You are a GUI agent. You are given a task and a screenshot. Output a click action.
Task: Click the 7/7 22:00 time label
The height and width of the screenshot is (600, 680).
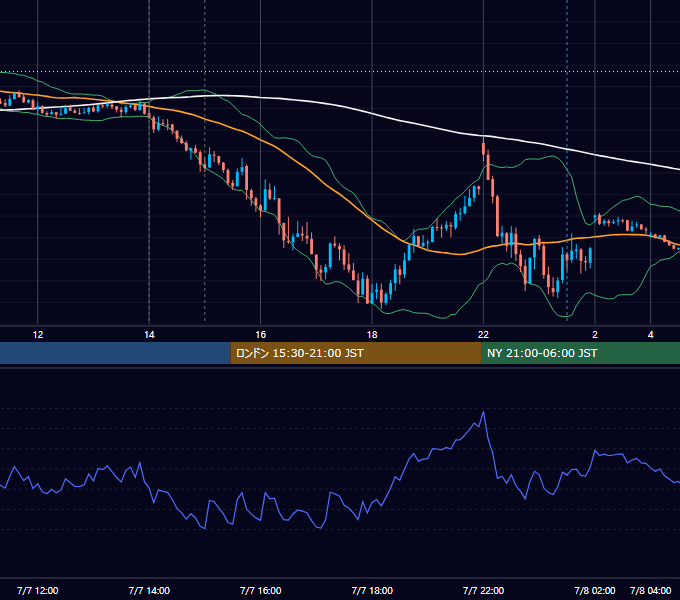click(483, 590)
